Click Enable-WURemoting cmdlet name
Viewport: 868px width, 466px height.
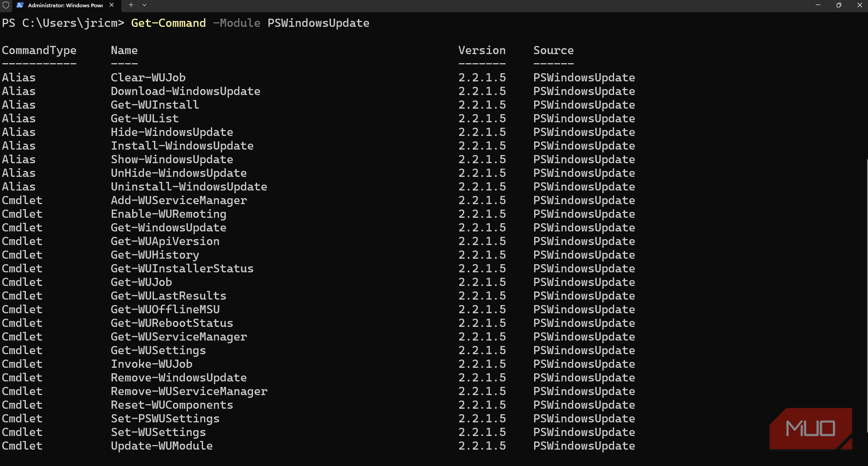(x=169, y=214)
